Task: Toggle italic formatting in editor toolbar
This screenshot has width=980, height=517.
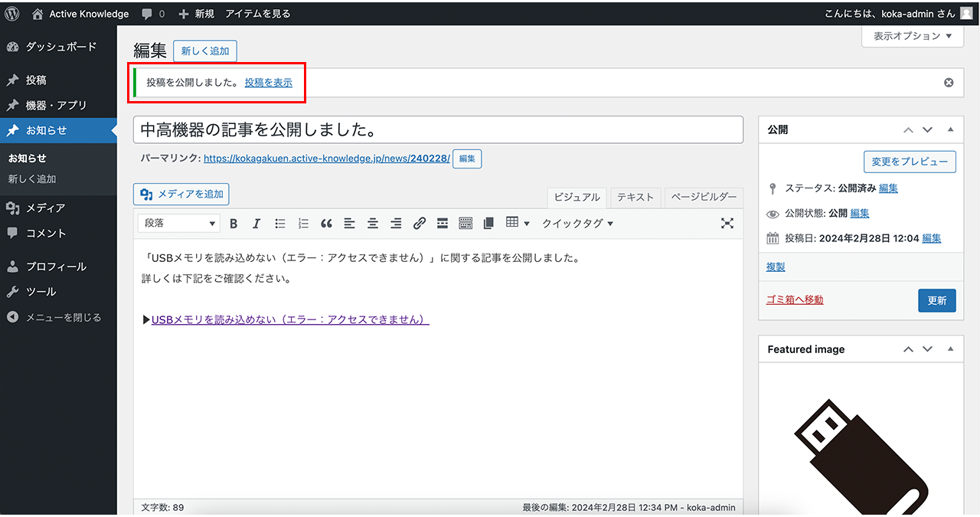Action: (x=256, y=224)
